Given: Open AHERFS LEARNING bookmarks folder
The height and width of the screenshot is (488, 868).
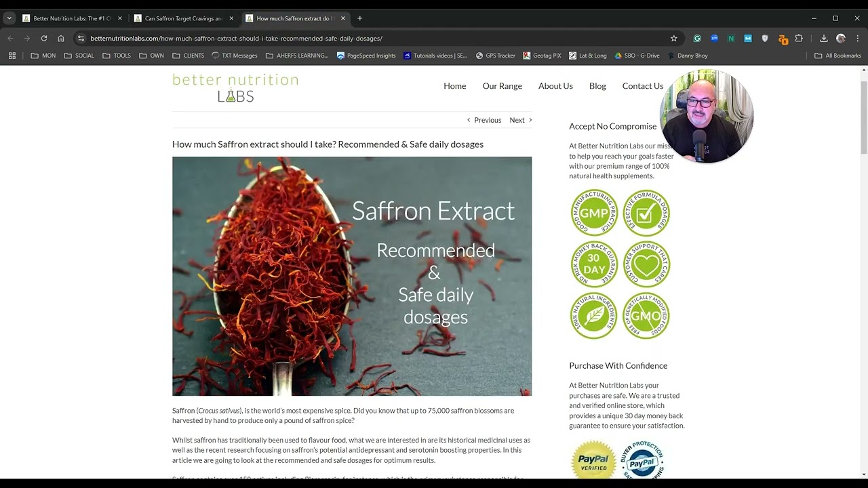Looking at the screenshot, I should click(297, 56).
